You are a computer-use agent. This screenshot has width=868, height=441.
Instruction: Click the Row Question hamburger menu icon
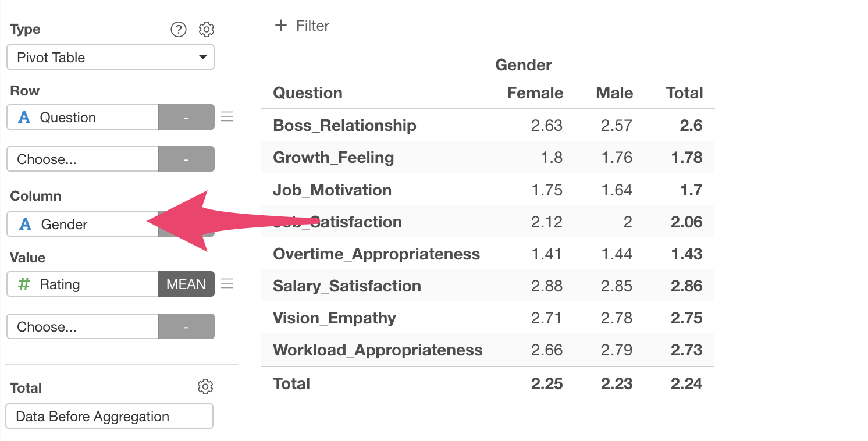pyautogui.click(x=227, y=117)
